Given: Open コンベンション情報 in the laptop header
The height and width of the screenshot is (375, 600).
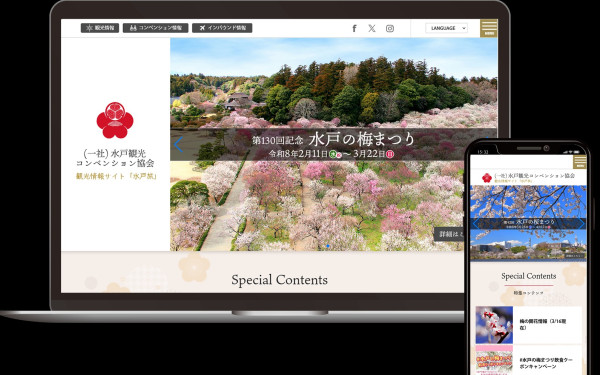Looking at the screenshot, I should tap(155, 28).
